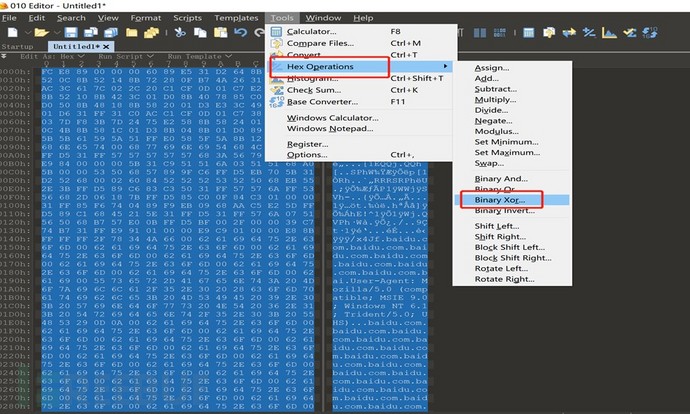Click the binary digits toolbar icon
This screenshot has height=414, width=690.
pyautogui.click(x=500, y=33)
